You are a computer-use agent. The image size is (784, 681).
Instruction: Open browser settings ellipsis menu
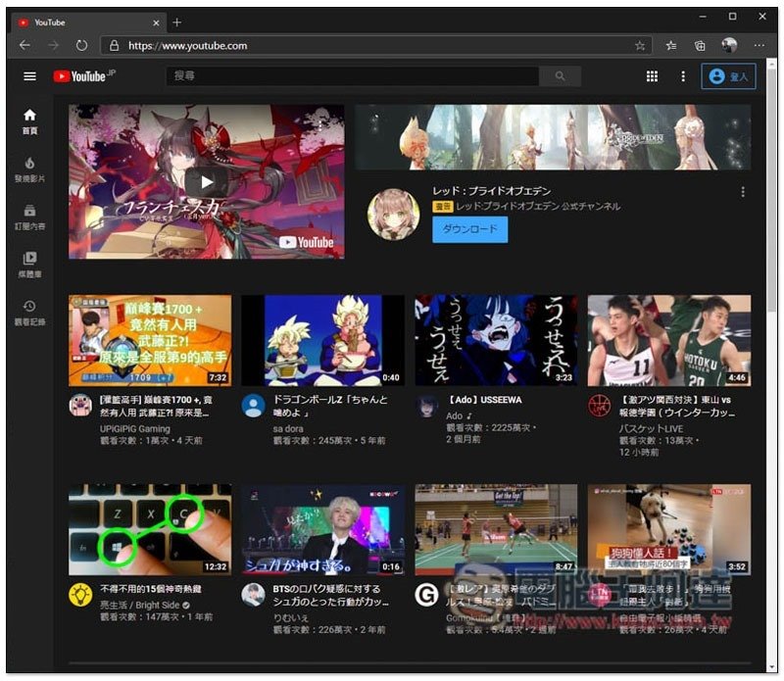tap(759, 45)
